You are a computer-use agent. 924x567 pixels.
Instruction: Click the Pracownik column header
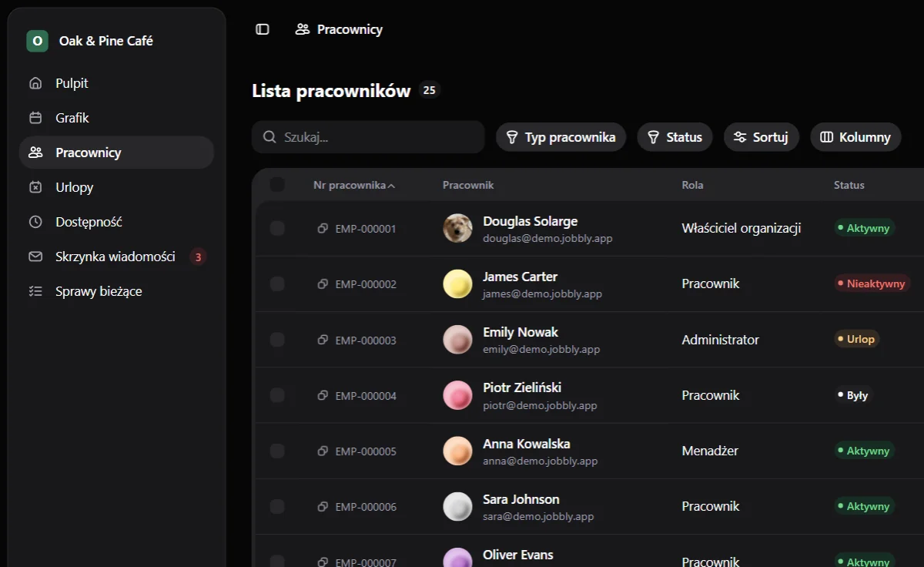click(468, 185)
